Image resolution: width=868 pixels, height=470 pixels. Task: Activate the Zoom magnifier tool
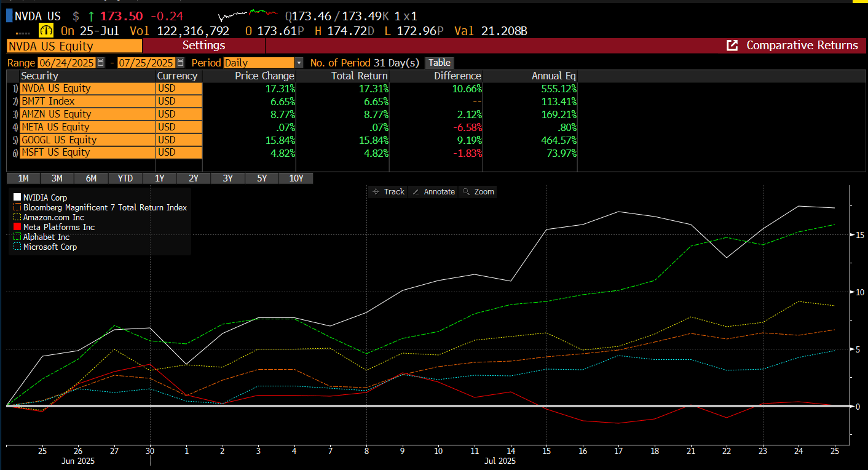coord(478,192)
